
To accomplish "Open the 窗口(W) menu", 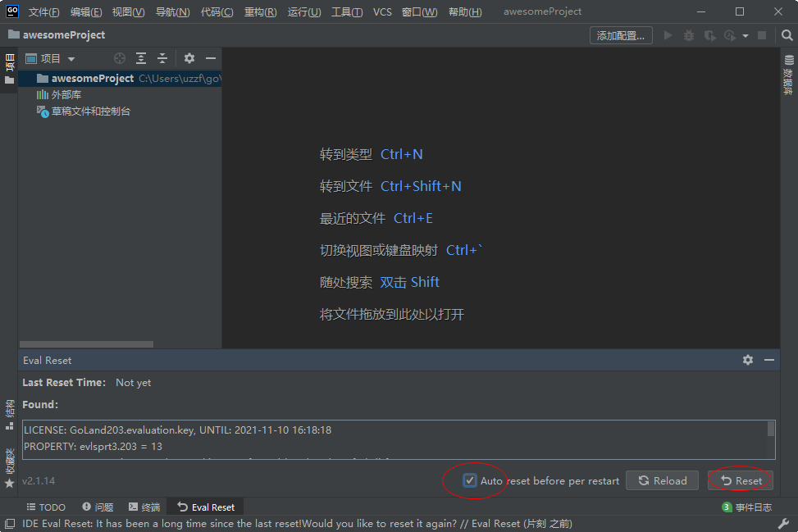I will pos(419,11).
